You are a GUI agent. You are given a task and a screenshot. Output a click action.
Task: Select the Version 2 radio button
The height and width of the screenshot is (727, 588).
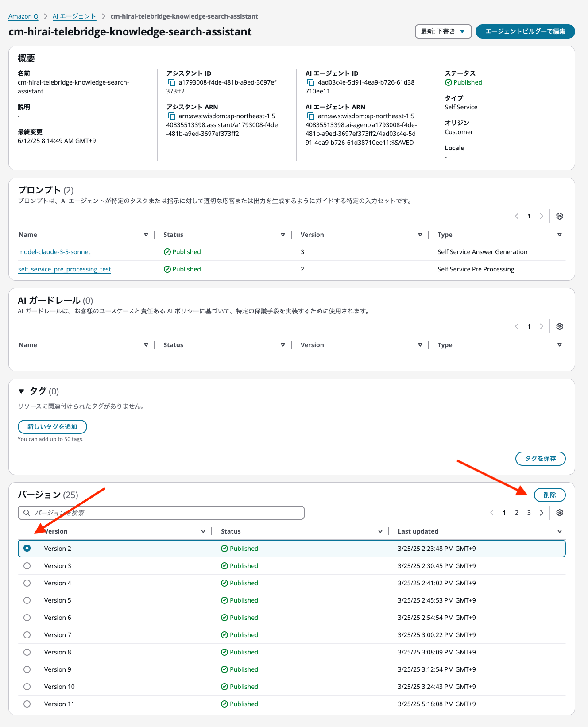pyautogui.click(x=27, y=548)
